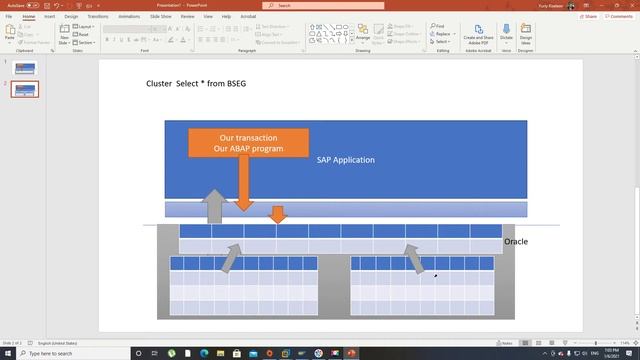Click the Comments button
Screen dimensions: 640x360
[619, 16]
